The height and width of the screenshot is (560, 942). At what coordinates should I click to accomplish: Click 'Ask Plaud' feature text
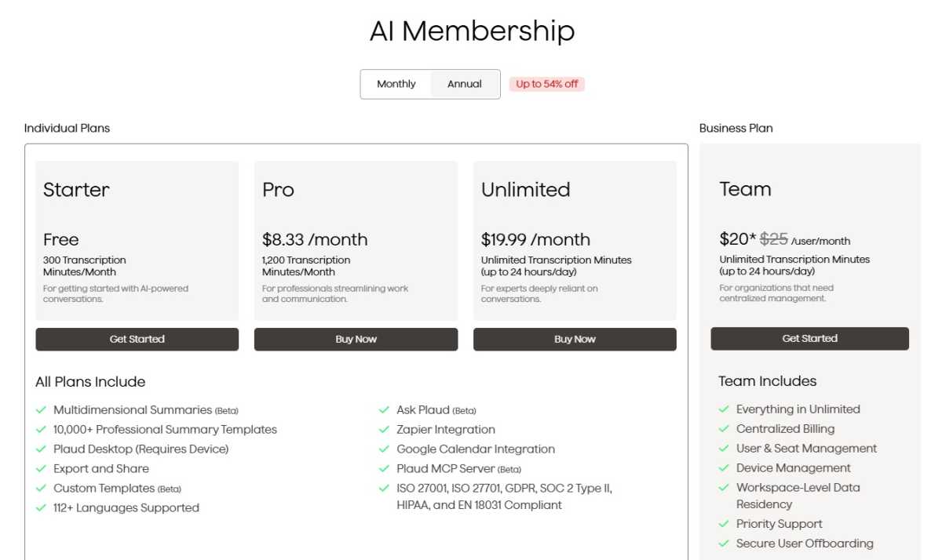click(423, 409)
